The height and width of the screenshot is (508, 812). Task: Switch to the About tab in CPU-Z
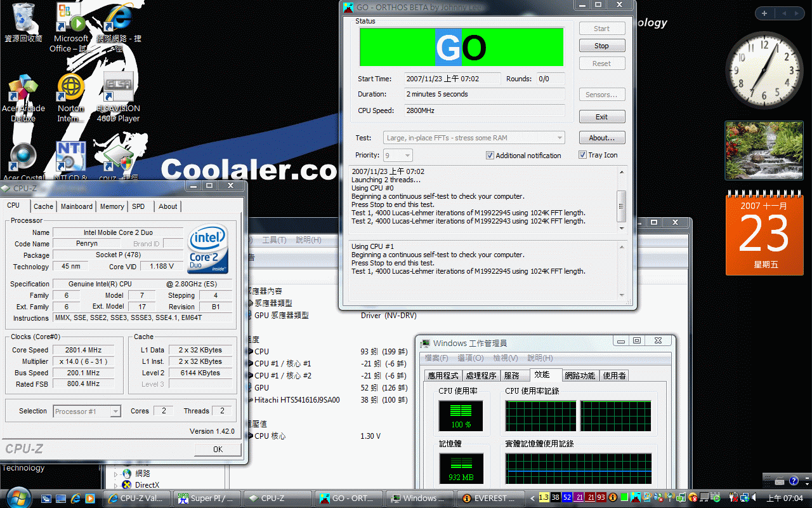click(x=168, y=206)
